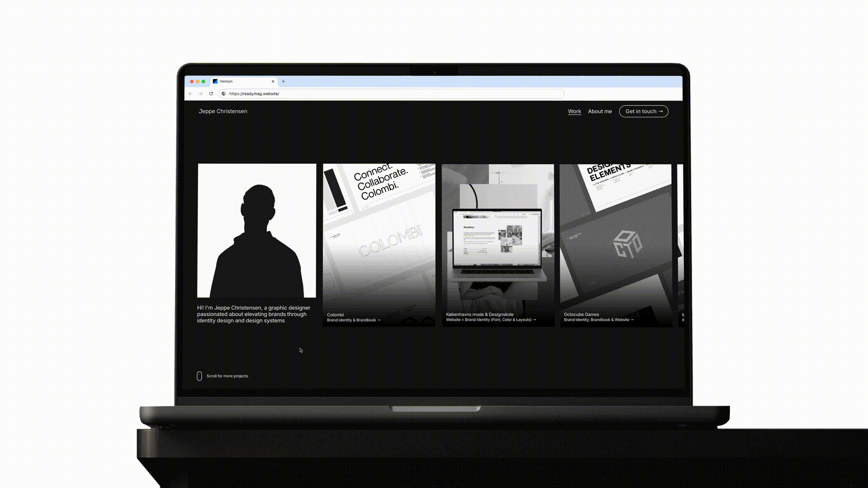The width and height of the screenshot is (868, 488).
Task: Click the Brand Identity & Brandbook link
Action: [354, 320]
